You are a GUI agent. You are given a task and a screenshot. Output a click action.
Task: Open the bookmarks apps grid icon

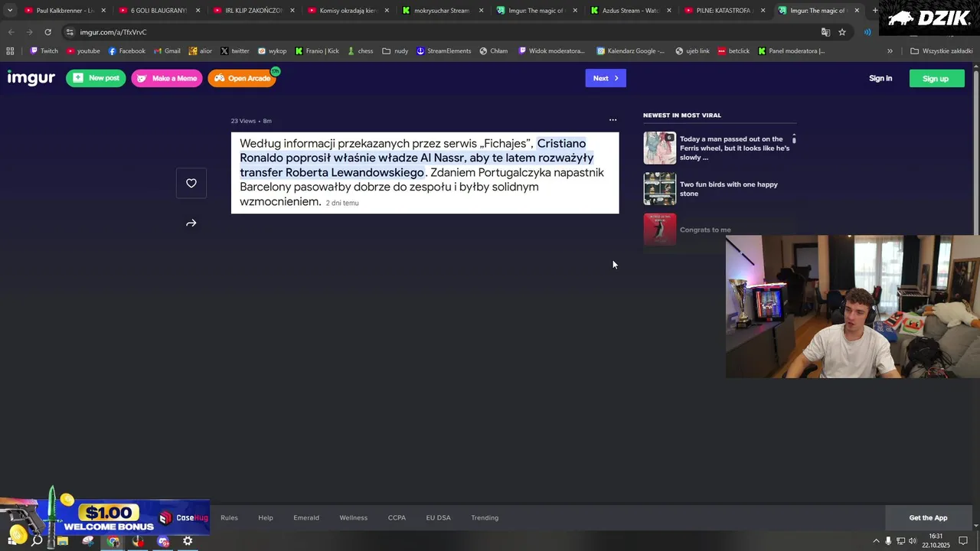click(10, 51)
